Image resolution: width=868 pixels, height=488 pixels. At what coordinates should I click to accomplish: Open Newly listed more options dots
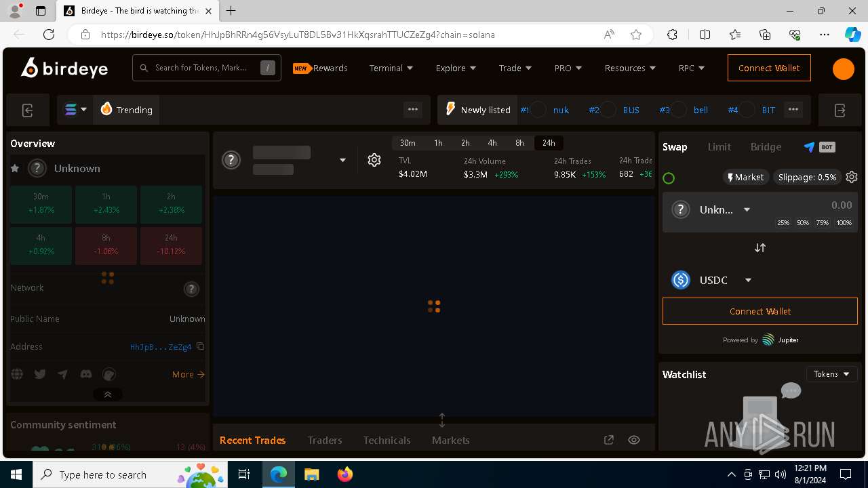tap(793, 109)
